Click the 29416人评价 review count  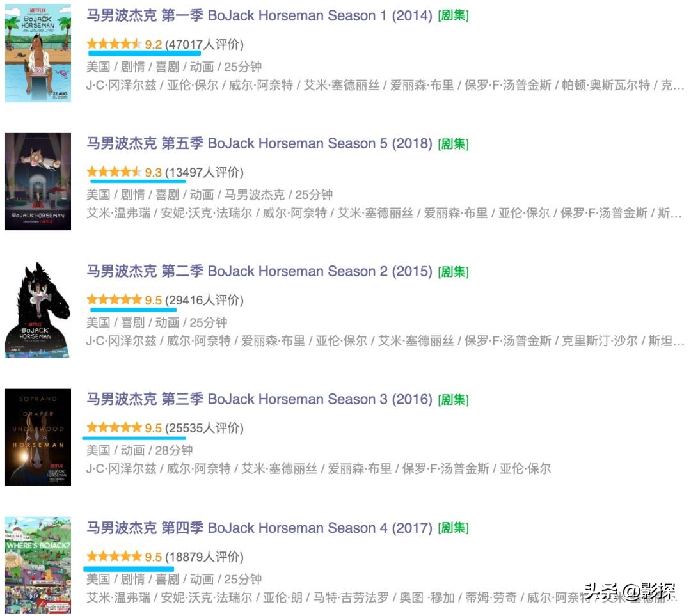204,300
